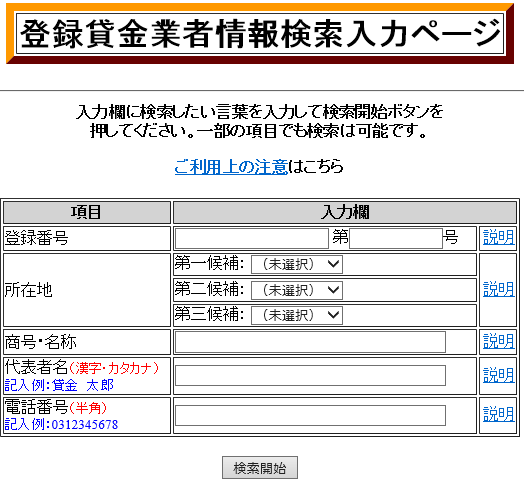Expand the 第三候補 location dropdown

point(297,315)
